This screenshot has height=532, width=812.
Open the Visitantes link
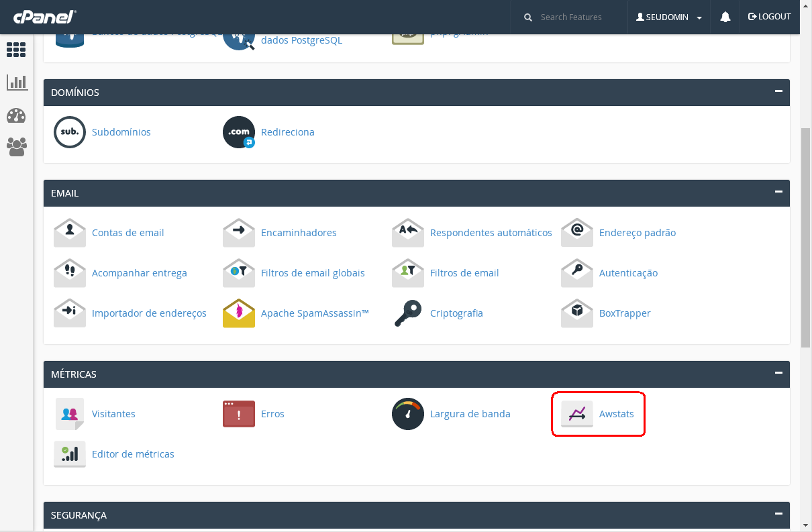coord(113,414)
